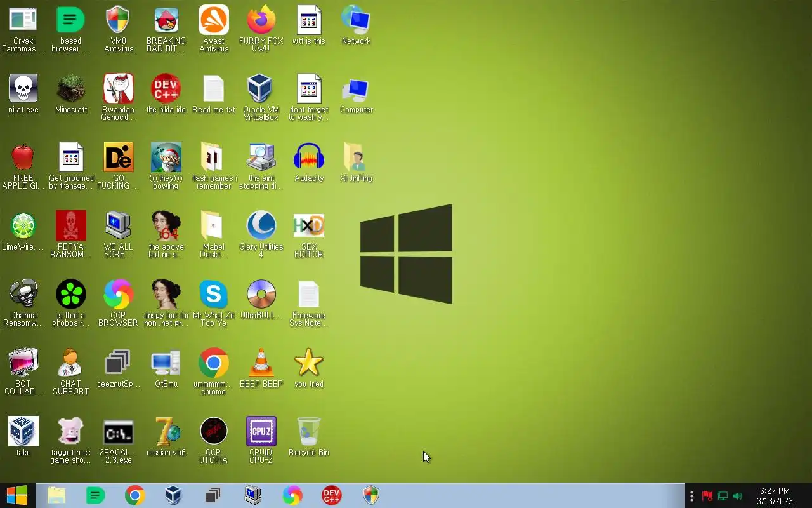Open the green notes app on taskbar

coord(96,495)
